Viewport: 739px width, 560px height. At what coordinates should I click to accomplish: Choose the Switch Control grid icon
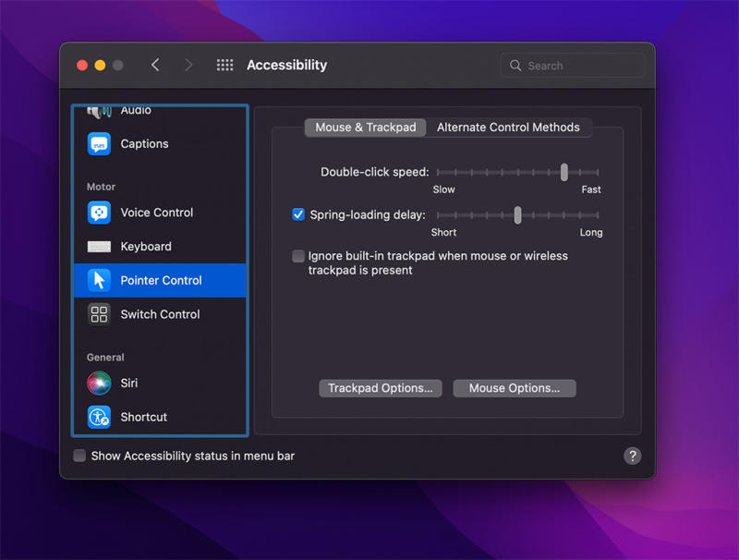pos(99,314)
